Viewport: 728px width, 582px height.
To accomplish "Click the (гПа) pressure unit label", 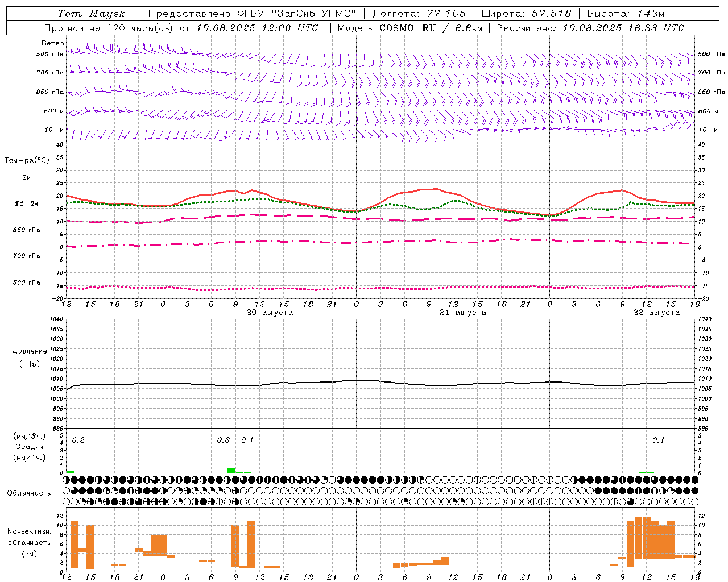I will (30, 364).
